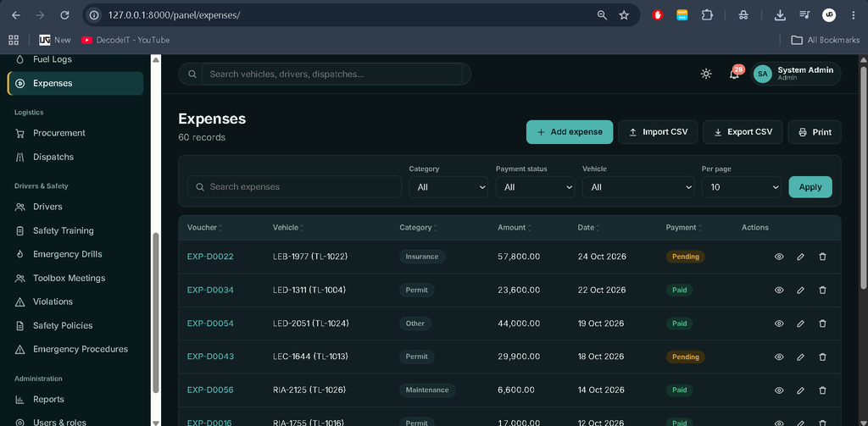Screen dimensions: 868x426
Task: Open browser extensions puzzle icon
Action: 707,15
